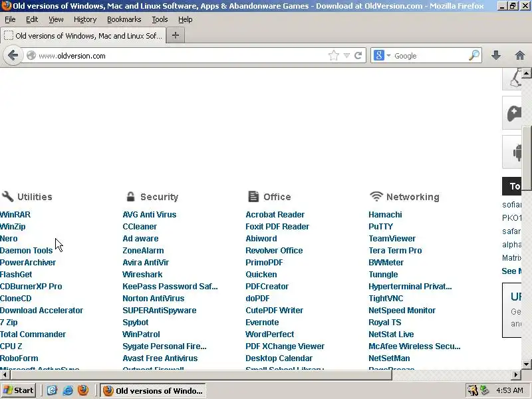
Task: Open the PuTTY link
Action: [x=380, y=226]
